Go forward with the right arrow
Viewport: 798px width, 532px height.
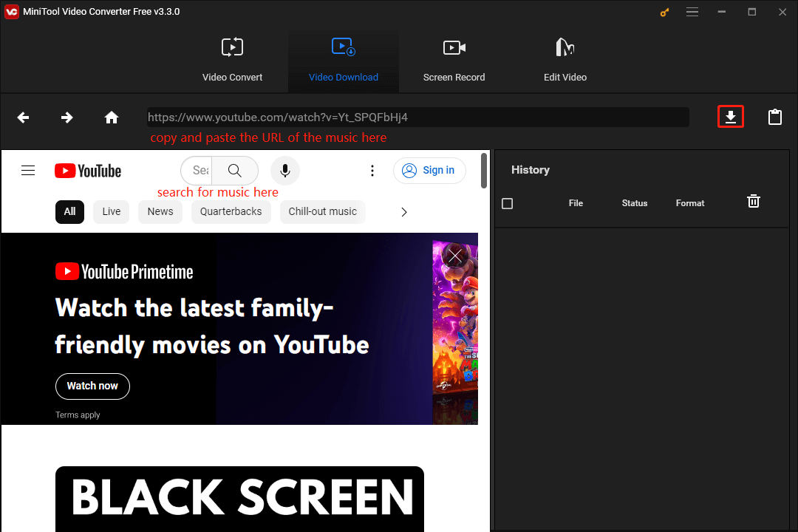point(66,117)
